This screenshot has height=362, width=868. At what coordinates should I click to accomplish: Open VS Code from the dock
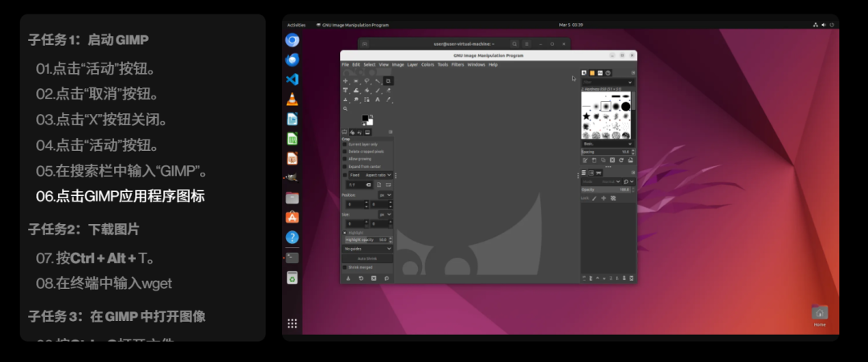(293, 79)
